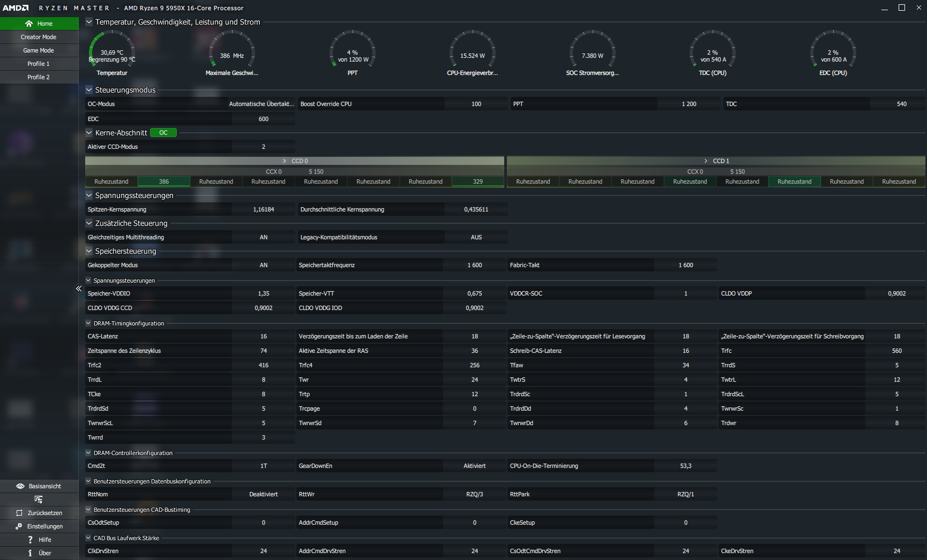Click the TDC value 540
This screenshot has height=560, width=927.
coord(902,104)
